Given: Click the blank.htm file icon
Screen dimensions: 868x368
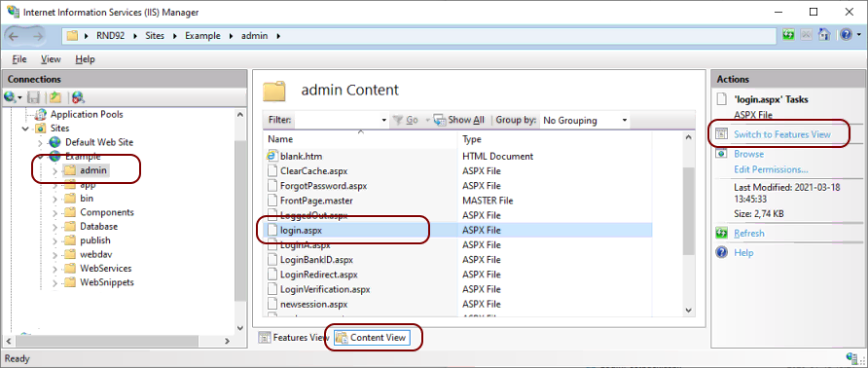Looking at the screenshot, I should 271,157.
